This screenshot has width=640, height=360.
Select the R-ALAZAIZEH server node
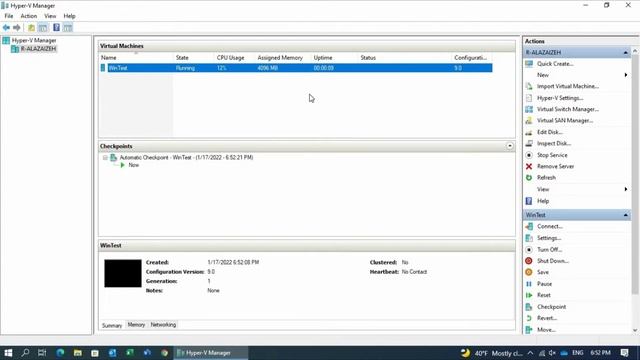(x=38, y=49)
